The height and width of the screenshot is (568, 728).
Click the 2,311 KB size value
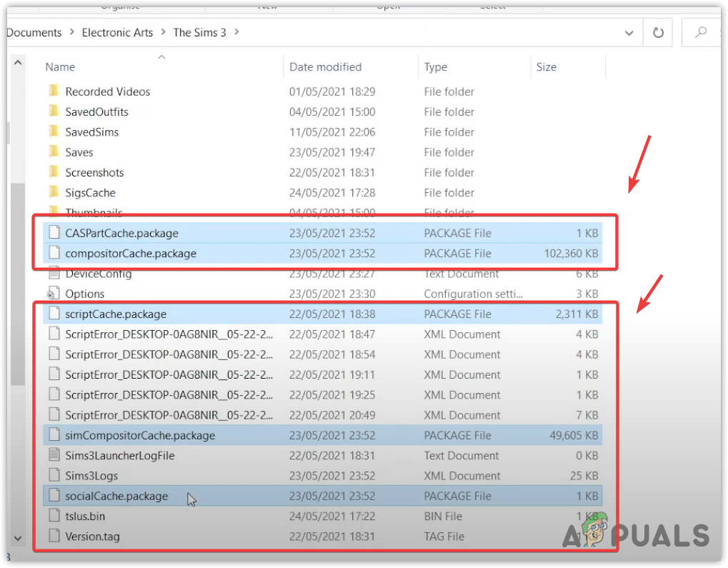(577, 314)
